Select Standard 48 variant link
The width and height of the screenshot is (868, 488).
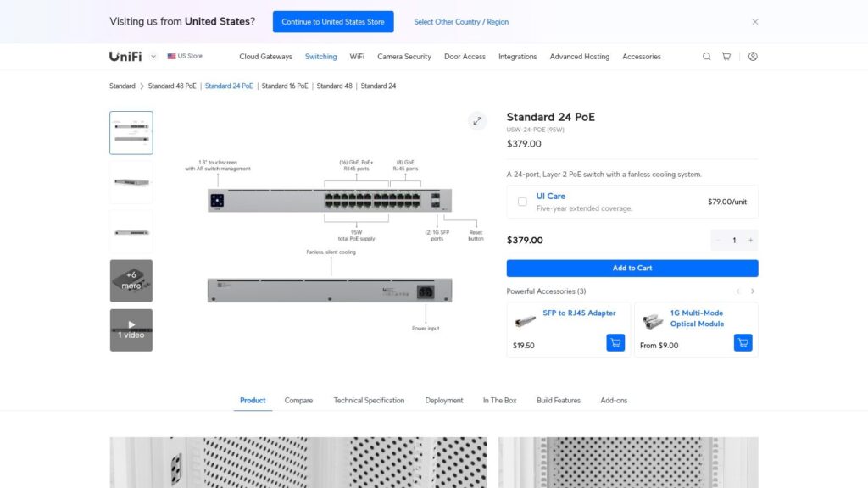tap(334, 86)
